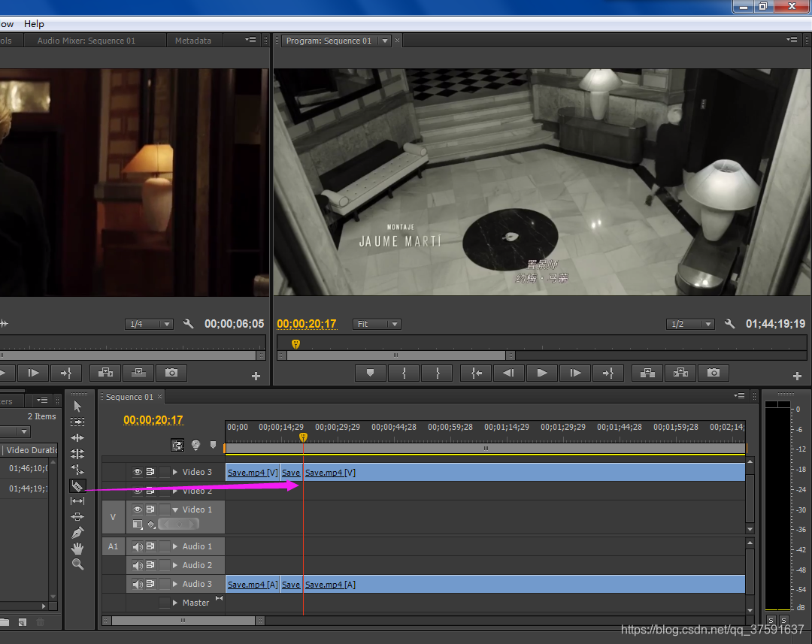Click timeline timecode 00:00:20:17

pyautogui.click(x=153, y=420)
